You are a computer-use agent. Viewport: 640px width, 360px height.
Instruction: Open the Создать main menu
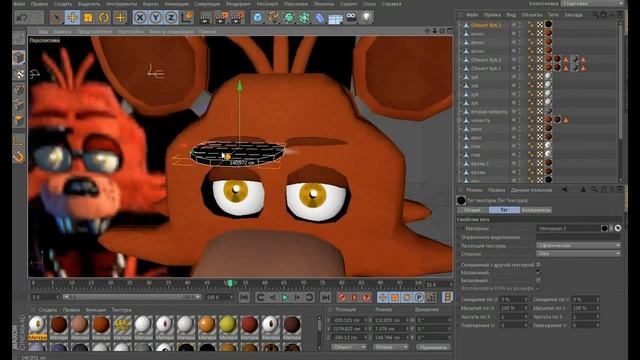point(63,4)
